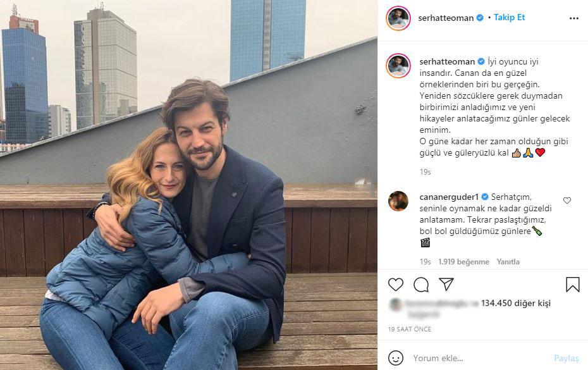The width and height of the screenshot is (588, 370).
Task: Open emoji picker smiley icon
Action: coord(396,358)
